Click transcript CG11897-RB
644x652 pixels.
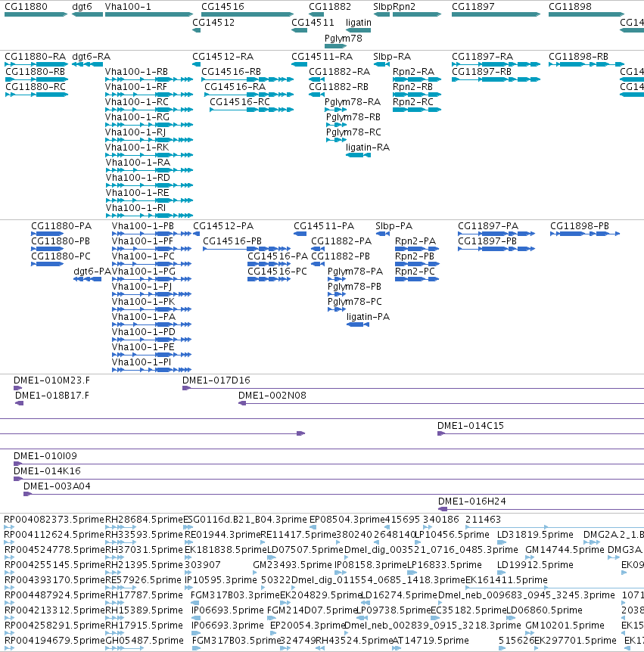(482, 72)
